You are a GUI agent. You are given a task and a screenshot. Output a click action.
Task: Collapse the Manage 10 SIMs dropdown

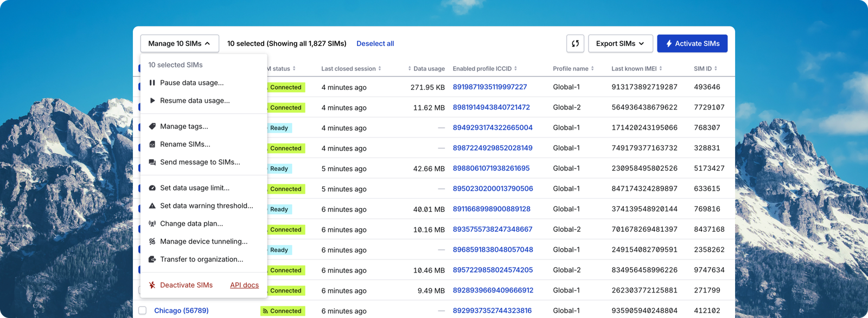point(180,43)
